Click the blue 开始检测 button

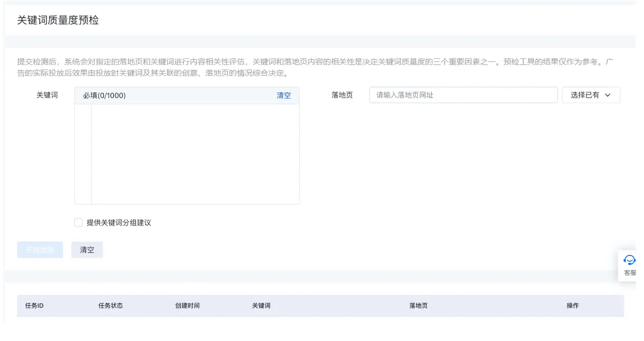[40, 250]
